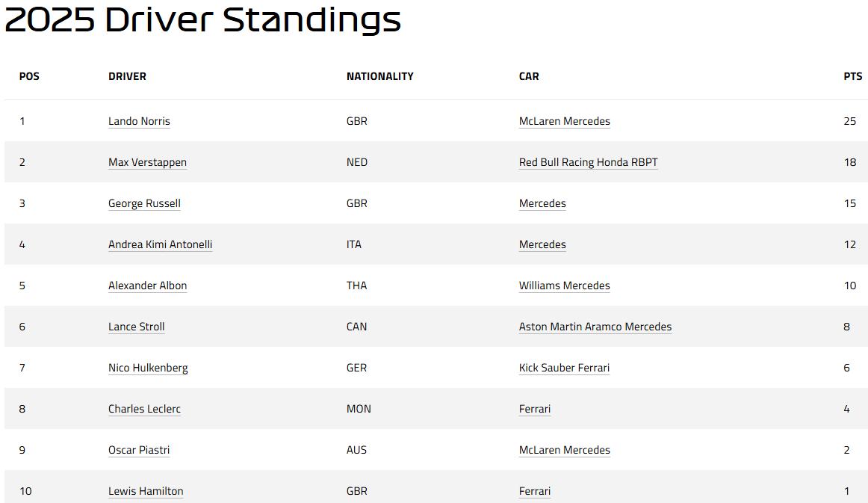Viewport: 868px width, 503px height.
Task: Open Ferrari link in Hamilton row
Action: click(x=535, y=491)
